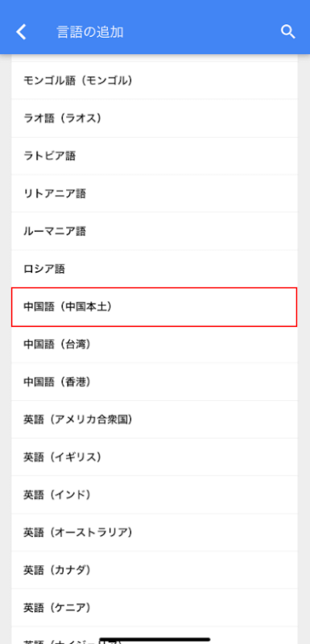This screenshot has height=644, width=310.
Task: Choose 中国語（台湾）language
Action: coord(155,345)
